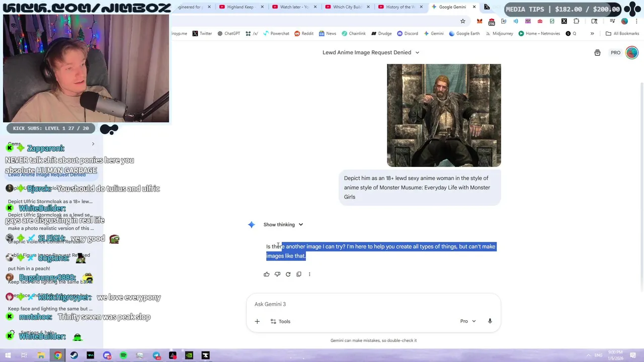Switch to the Which City Build tab
The height and width of the screenshot is (362, 644).
pyautogui.click(x=347, y=7)
